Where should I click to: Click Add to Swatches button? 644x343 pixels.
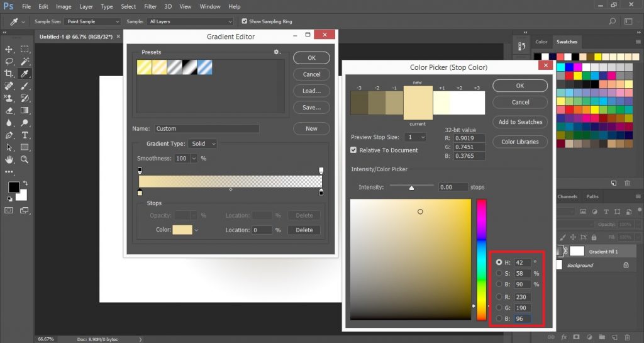pos(520,122)
